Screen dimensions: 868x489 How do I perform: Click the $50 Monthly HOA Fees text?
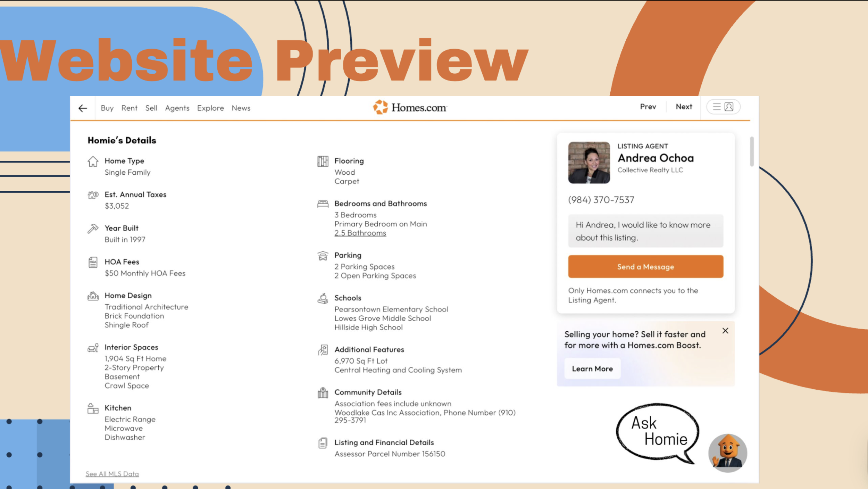click(145, 273)
